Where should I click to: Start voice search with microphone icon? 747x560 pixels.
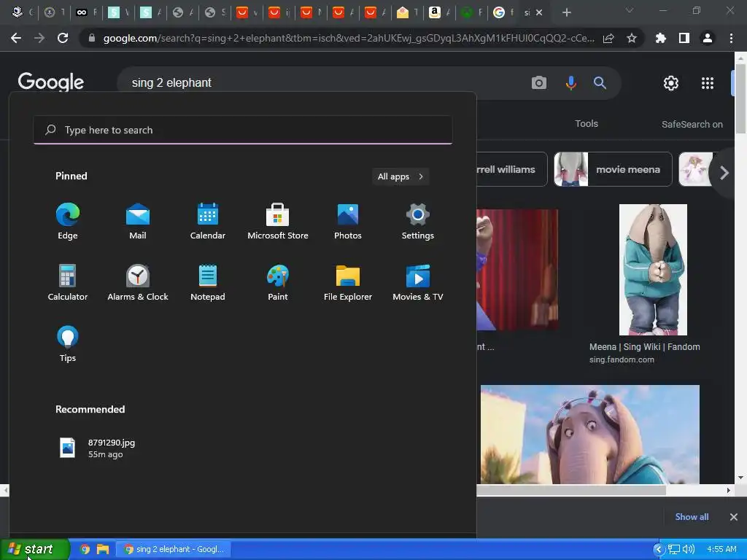(x=570, y=83)
